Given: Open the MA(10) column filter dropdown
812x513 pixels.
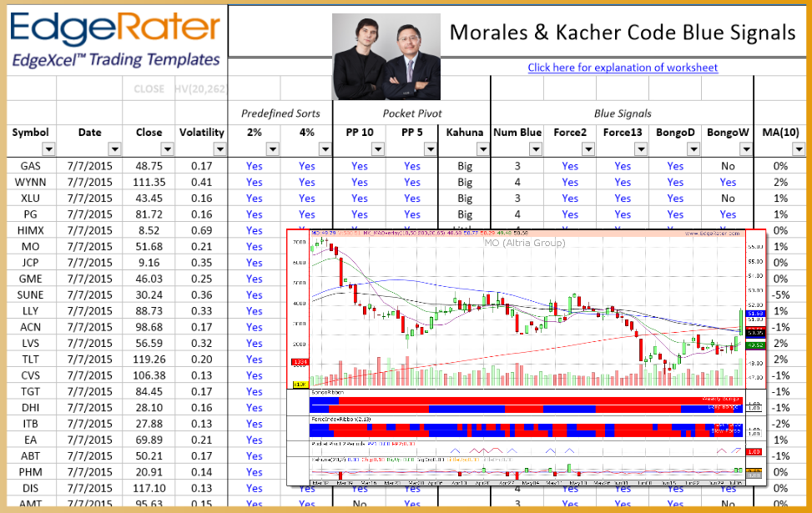Looking at the screenshot, I should (799, 149).
